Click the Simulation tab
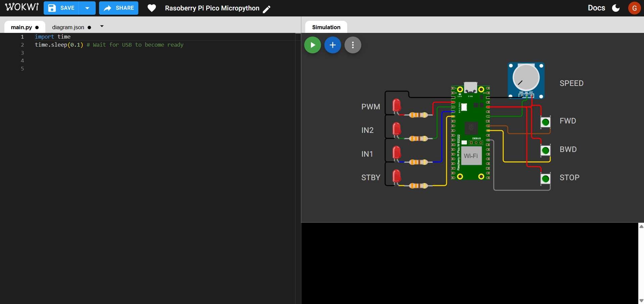 (x=326, y=27)
